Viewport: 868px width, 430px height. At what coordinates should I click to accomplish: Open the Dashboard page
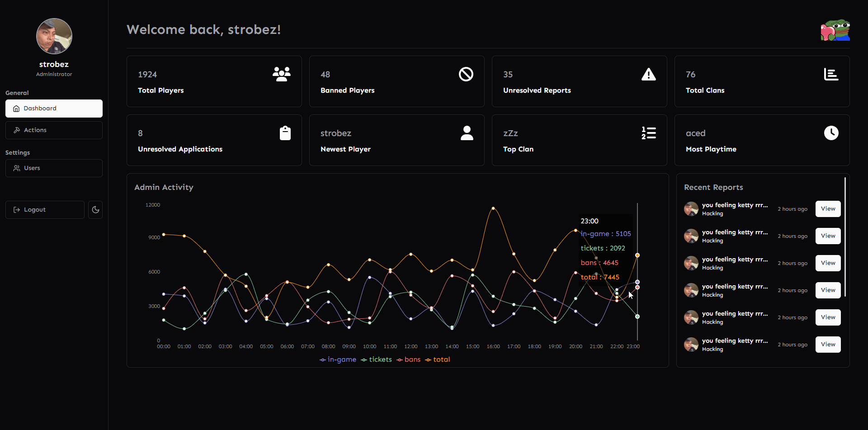54,109
